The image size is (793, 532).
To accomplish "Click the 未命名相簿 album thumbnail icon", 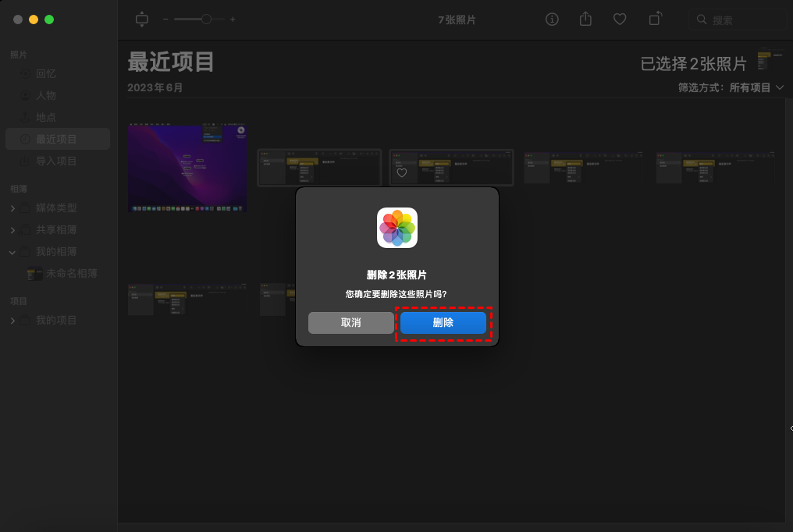I will coord(34,273).
